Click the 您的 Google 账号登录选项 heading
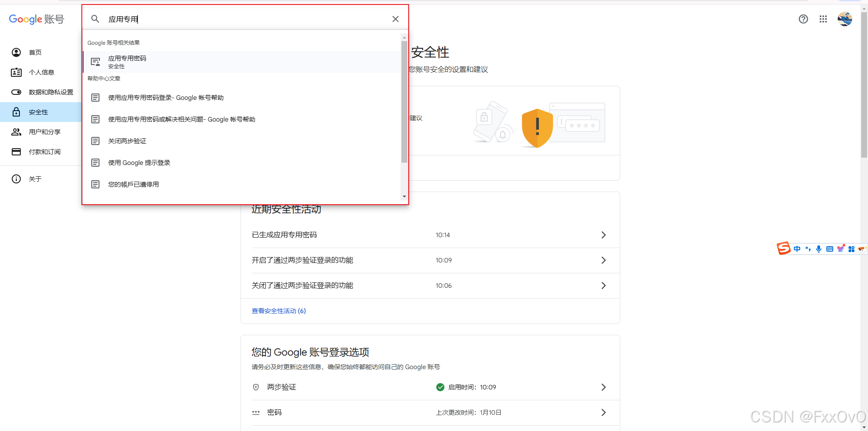Image resolution: width=868 pixels, height=431 pixels. tap(310, 352)
